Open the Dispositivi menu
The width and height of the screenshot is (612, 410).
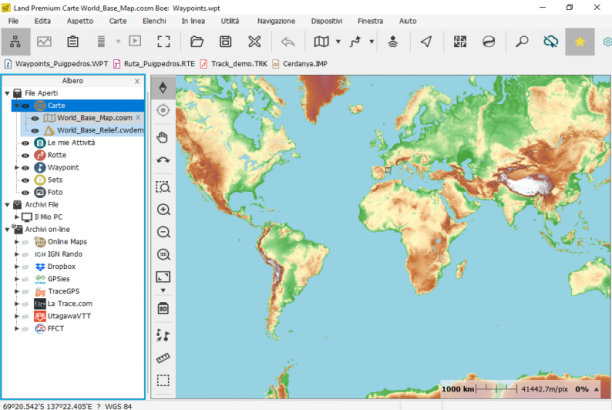tap(327, 21)
